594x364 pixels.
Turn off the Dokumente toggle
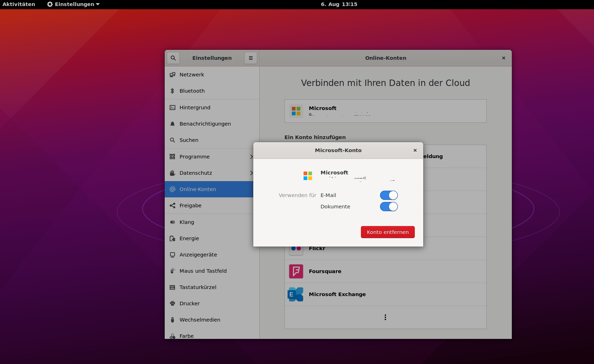[x=389, y=207]
